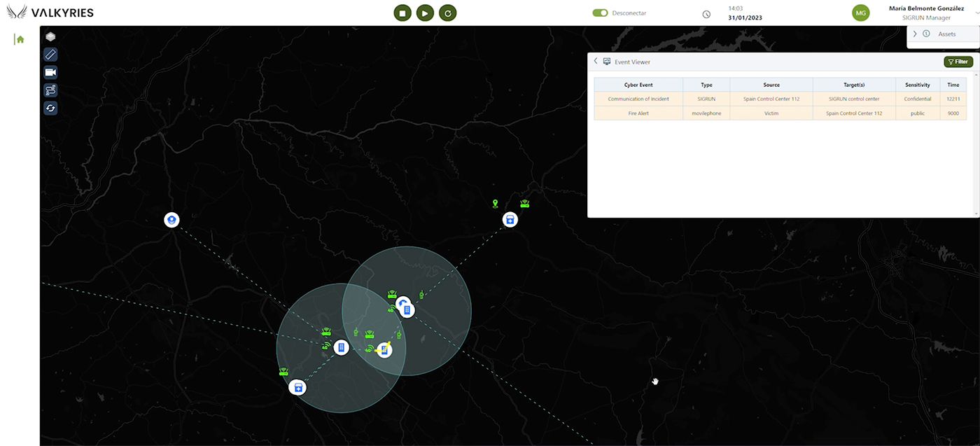Image resolution: width=980 pixels, height=446 pixels.
Task: Open the map layers tool
Action: pyautogui.click(x=50, y=36)
